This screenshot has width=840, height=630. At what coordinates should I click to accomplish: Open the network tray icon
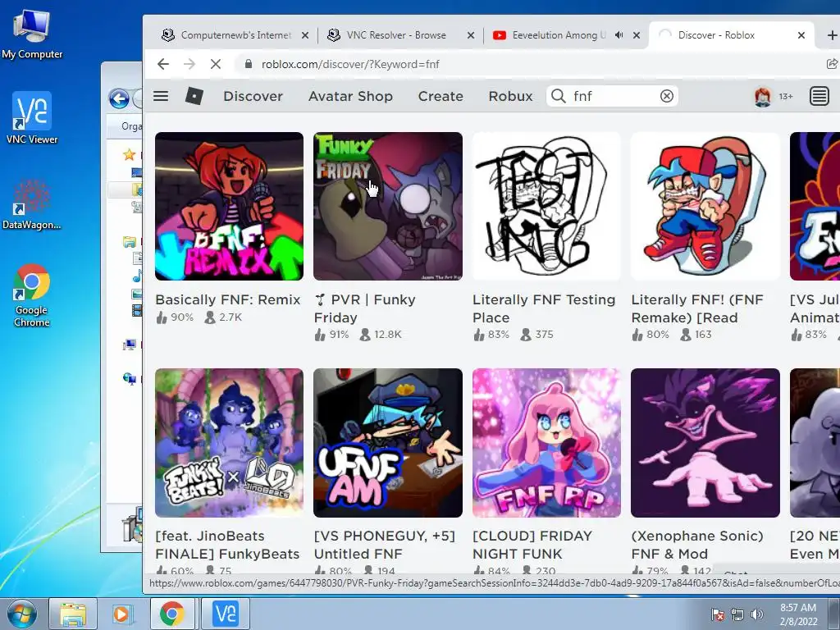[737, 614]
